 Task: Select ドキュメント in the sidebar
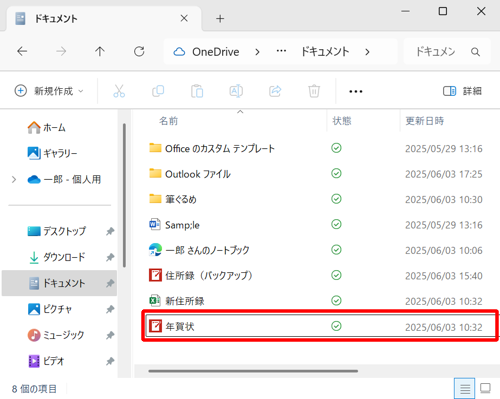(59, 283)
